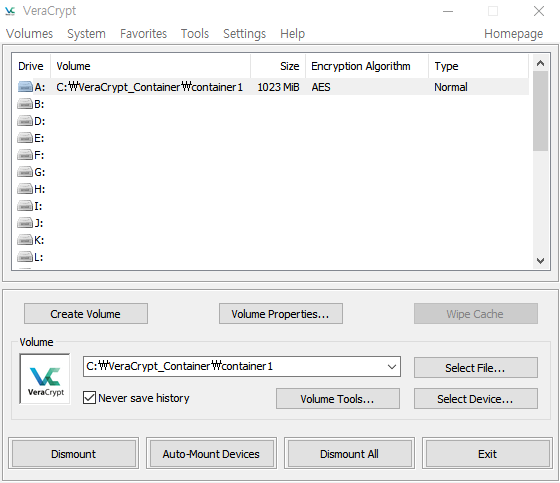Open the Settings menu

tap(245, 34)
